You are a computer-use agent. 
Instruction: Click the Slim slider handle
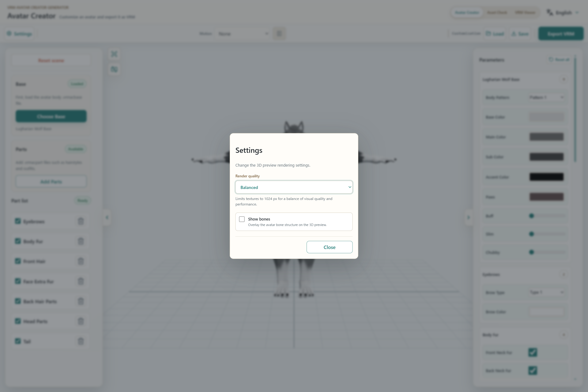click(532, 234)
